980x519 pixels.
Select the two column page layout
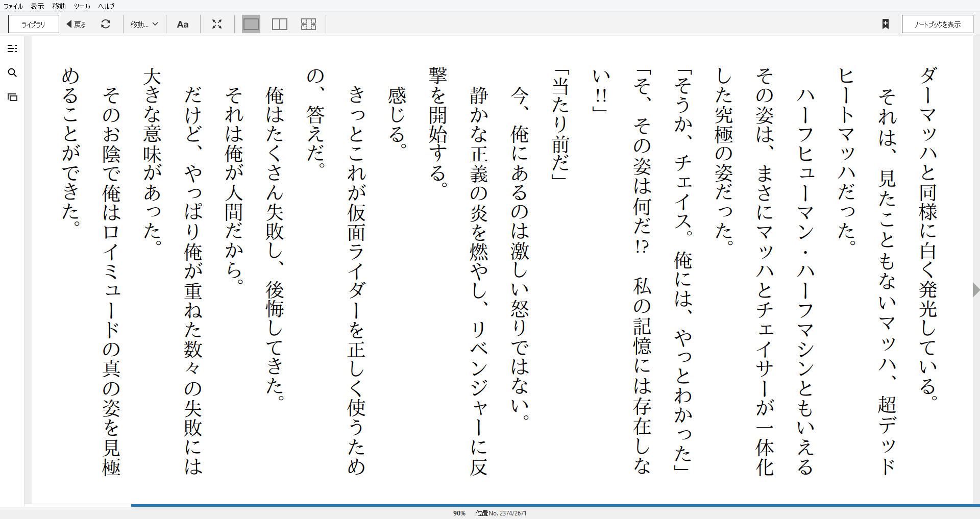[x=280, y=23]
